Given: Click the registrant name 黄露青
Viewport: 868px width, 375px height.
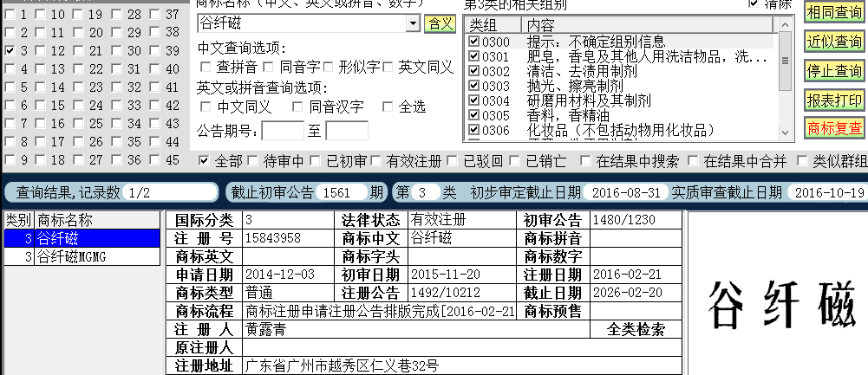Looking at the screenshot, I should click(x=265, y=330).
